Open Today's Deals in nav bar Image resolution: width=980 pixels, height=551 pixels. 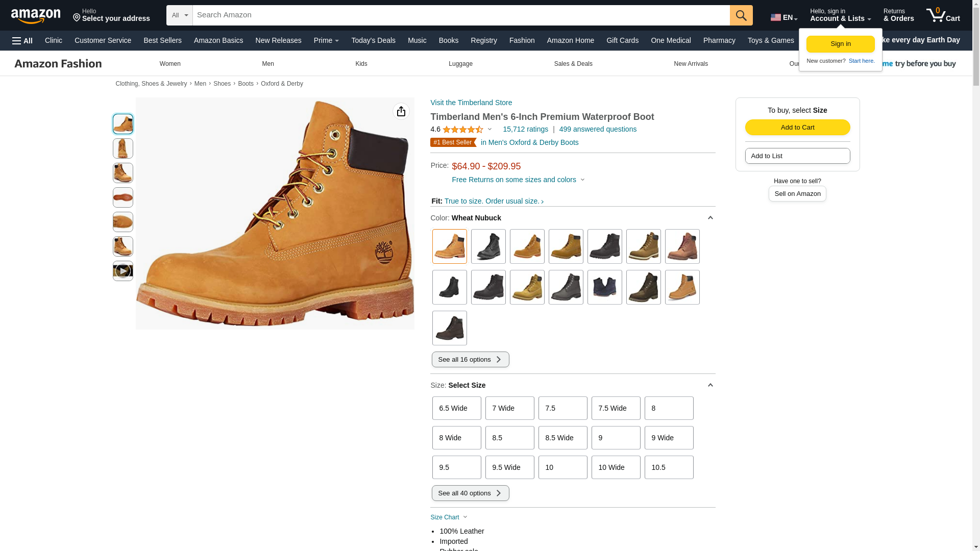click(373, 40)
